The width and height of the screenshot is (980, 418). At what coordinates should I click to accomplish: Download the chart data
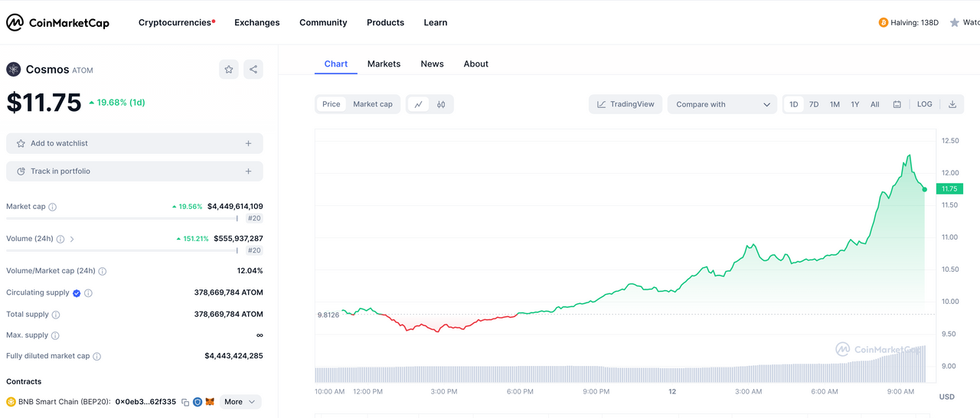(x=952, y=104)
